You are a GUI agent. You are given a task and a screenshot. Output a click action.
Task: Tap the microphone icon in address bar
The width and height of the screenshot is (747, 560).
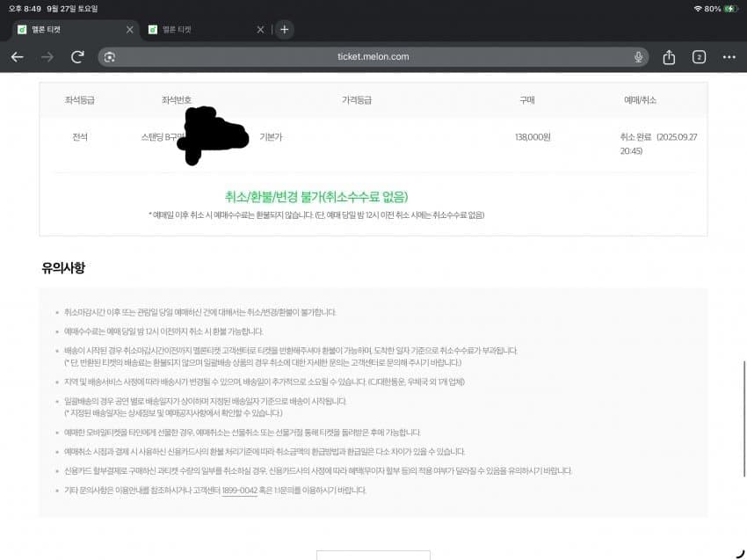click(x=638, y=56)
